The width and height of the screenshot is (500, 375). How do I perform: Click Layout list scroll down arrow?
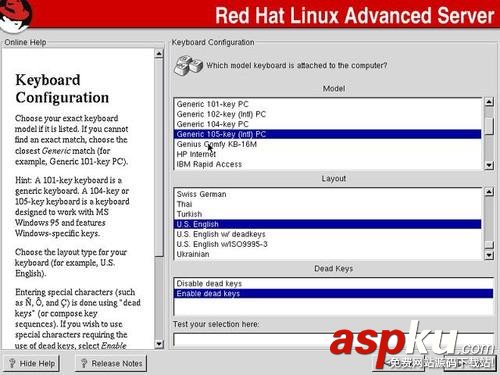point(489,255)
